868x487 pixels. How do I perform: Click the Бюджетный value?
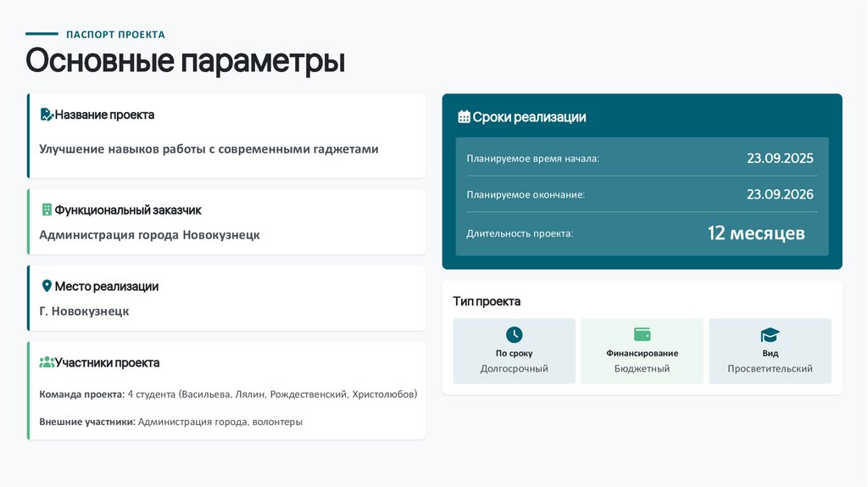(643, 368)
